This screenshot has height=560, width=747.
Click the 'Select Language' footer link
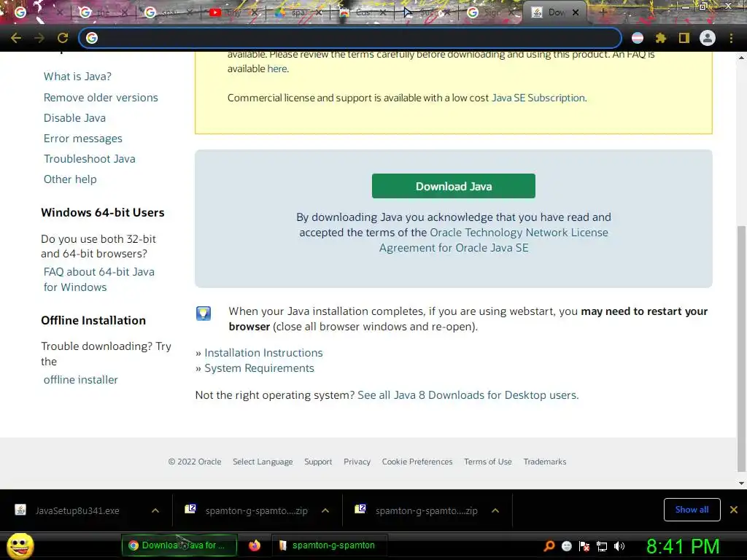[x=263, y=462]
